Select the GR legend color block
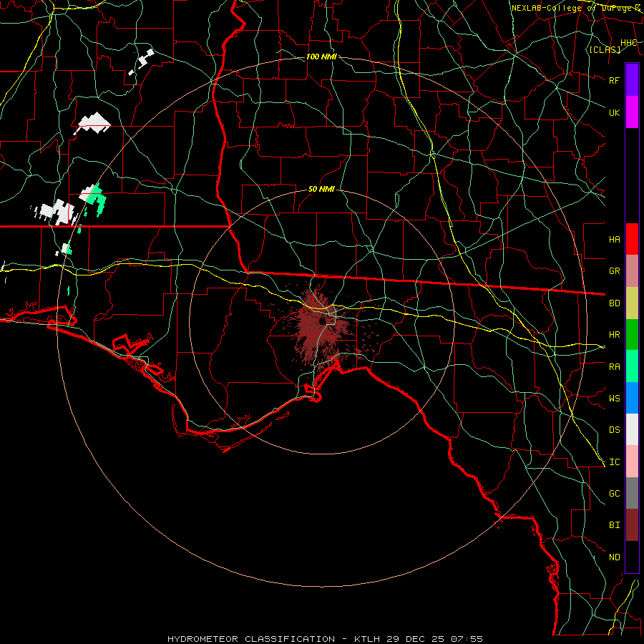The image size is (644, 644). 632,271
